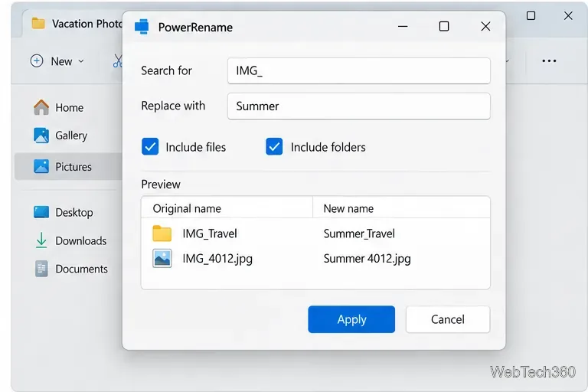Click the Search for input field

tap(358, 70)
